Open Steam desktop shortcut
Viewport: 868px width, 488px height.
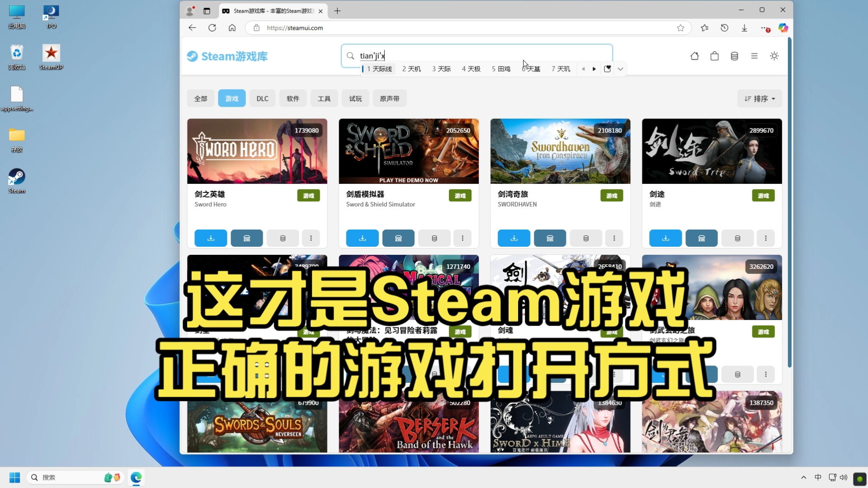pyautogui.click(x=17, y=181)
